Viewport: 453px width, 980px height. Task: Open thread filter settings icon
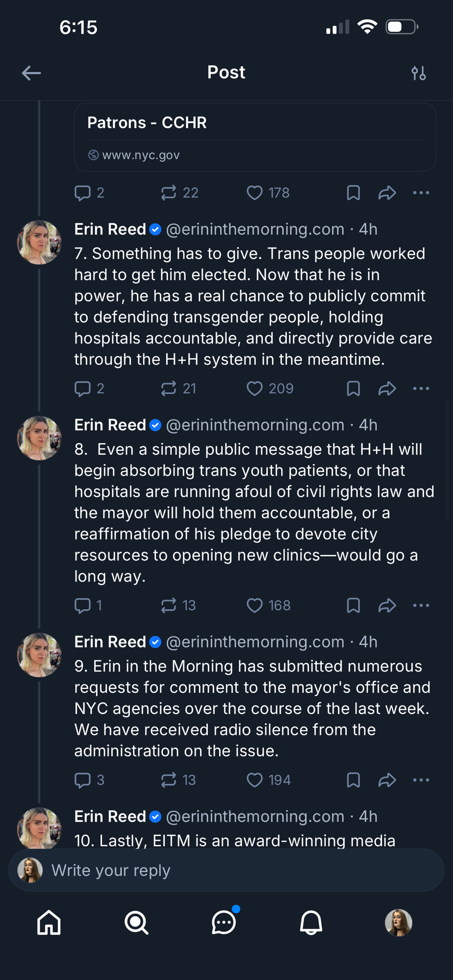[x=418, y=73]
